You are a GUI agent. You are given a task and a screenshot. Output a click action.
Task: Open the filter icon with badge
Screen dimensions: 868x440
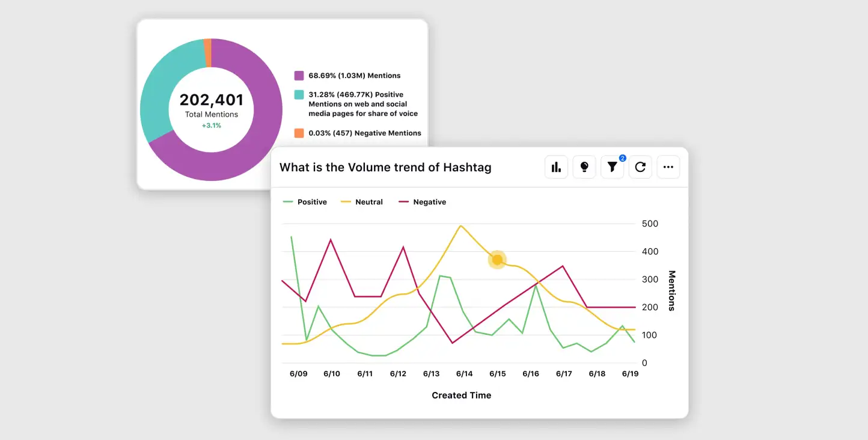pyautogui.click(x=612, y=167)
